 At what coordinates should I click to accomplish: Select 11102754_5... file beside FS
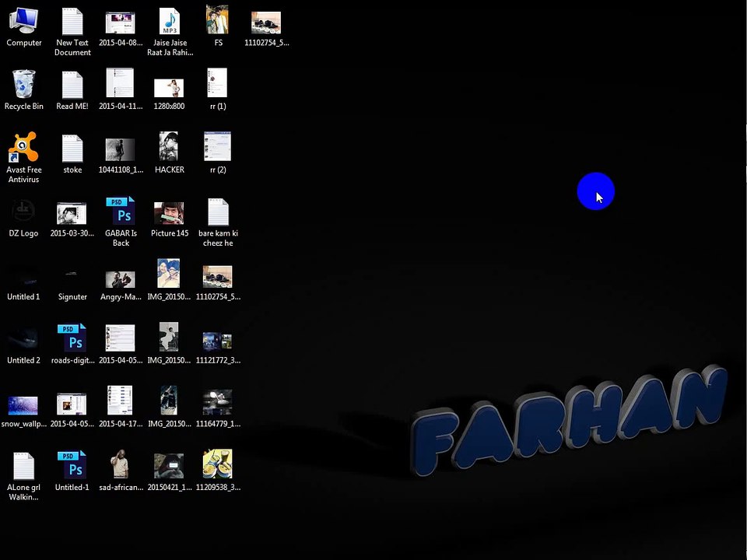coord(266,29)
